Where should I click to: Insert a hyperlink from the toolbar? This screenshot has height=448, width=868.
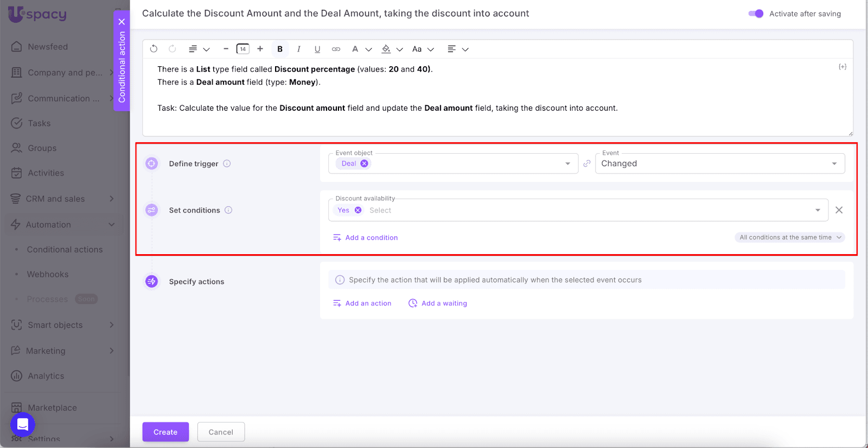(x=336, y=49)
